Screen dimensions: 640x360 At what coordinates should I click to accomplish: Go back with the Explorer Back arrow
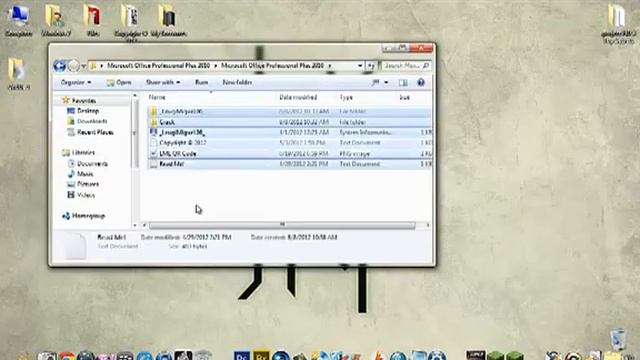coord(60,66)
